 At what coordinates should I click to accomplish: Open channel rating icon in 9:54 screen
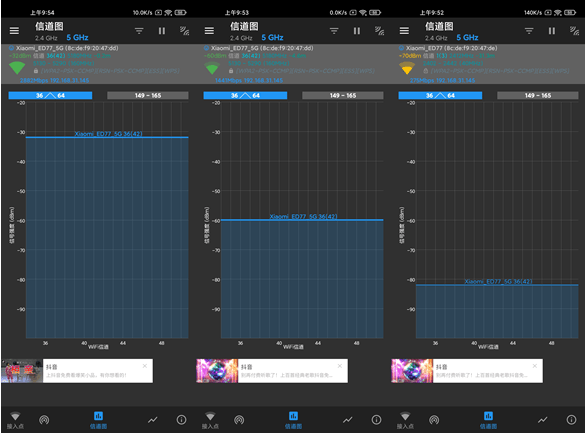click(x=44, y=420)
